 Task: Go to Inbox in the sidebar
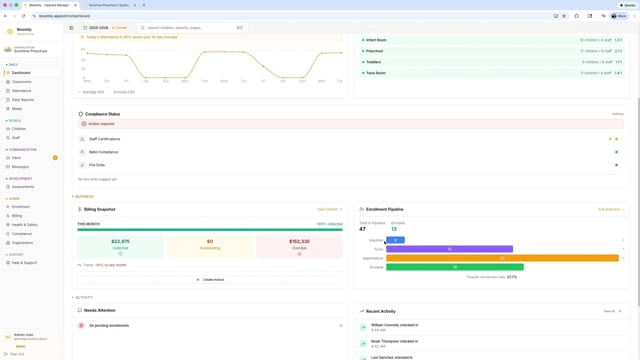click(32, 158)
